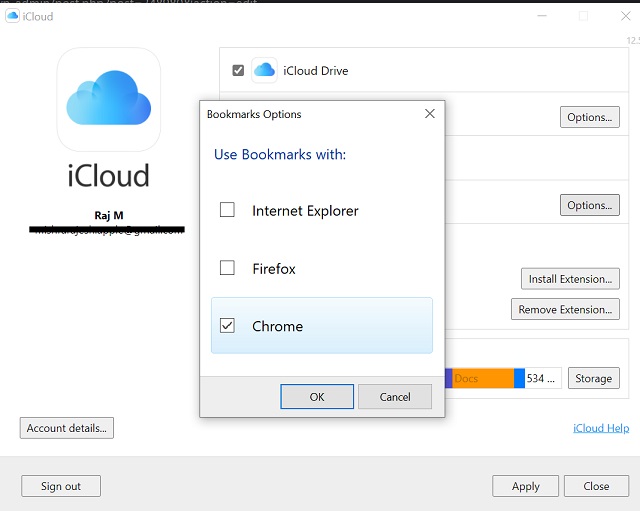Image resolution: width=640 pixels, height=511 pixels.
Task: Click the Use Bookmarks with: heading
Action: click(280, 154)
